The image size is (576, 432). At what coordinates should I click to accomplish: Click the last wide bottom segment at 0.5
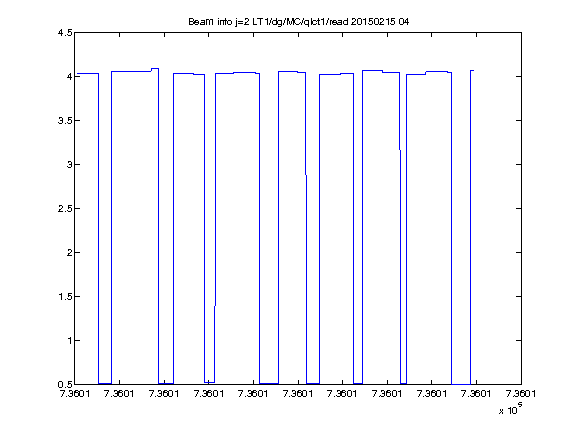[461, 384]
